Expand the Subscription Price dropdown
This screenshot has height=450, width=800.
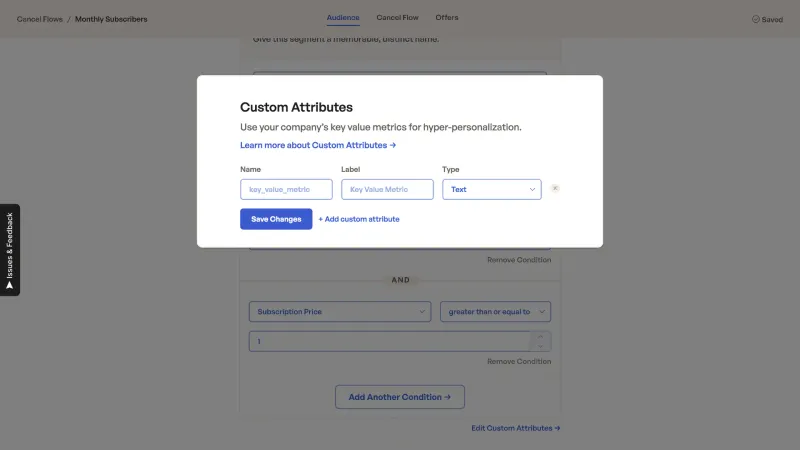[340, 311]
